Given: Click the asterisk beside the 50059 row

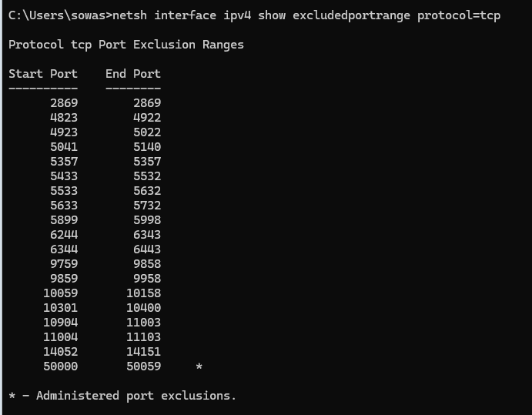Looking at the screenshot, I should click(x=199, y=367).
